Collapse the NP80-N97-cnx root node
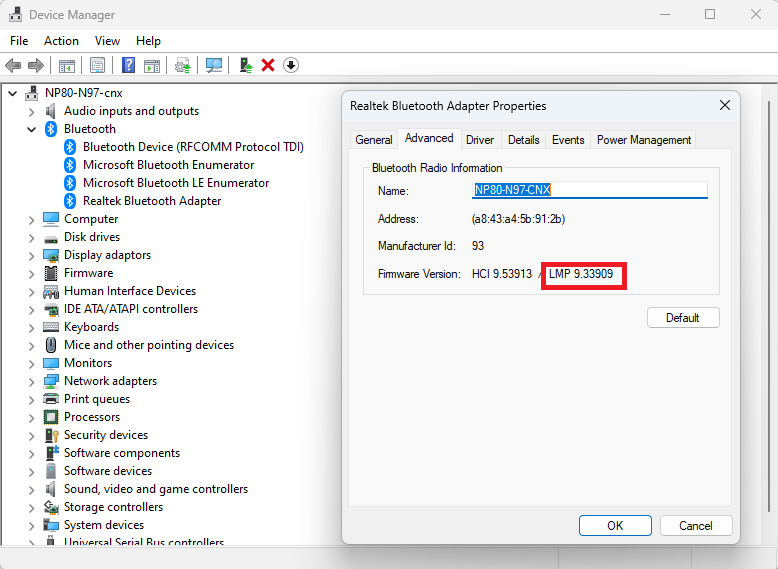The image size is (778, 569). coord(13,93)
